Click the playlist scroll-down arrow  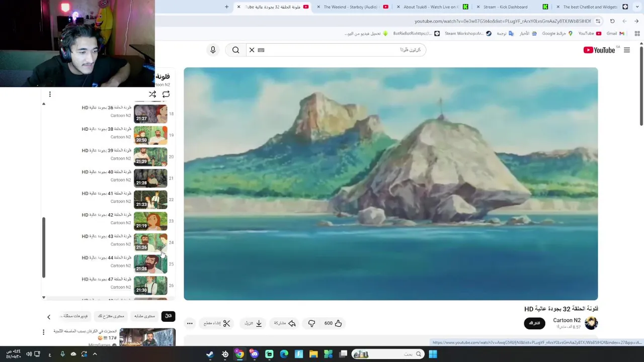44,298
